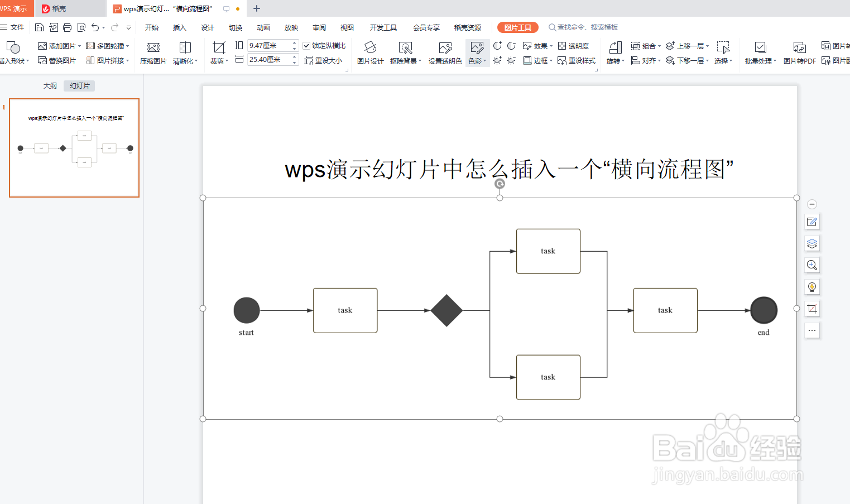Click the Print icon
The image size is (850, 504).
(68, 27)
